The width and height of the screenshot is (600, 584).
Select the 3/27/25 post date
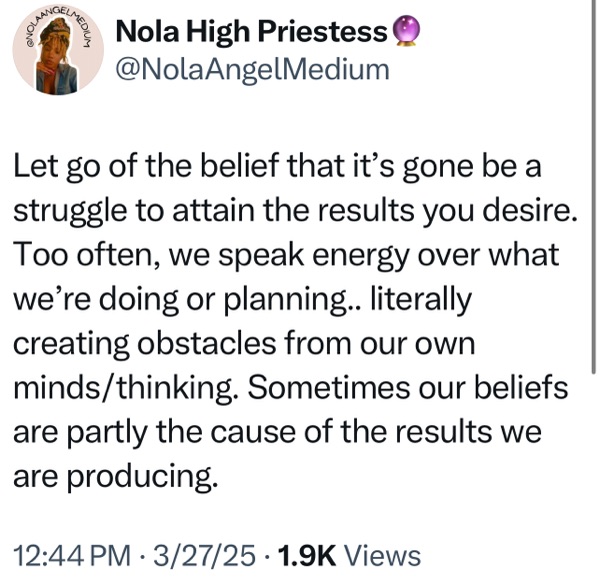[204, 555]
